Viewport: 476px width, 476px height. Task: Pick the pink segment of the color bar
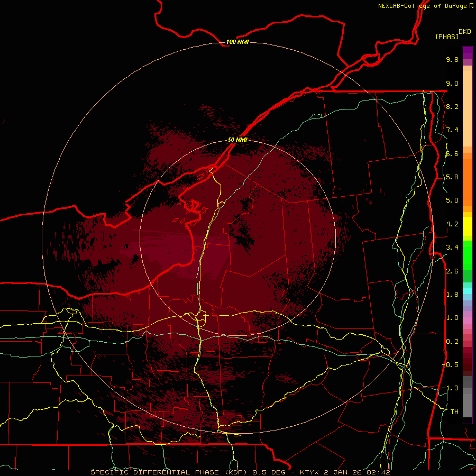467,321
